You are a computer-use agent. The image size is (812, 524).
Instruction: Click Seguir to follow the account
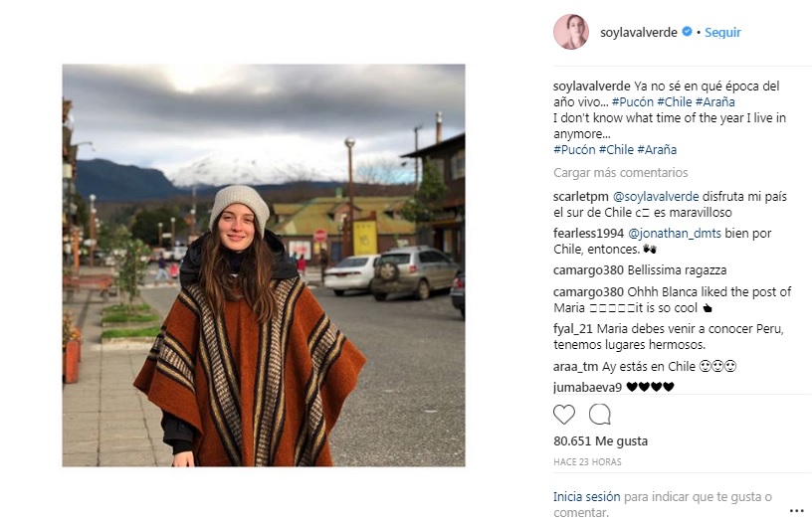722,32
